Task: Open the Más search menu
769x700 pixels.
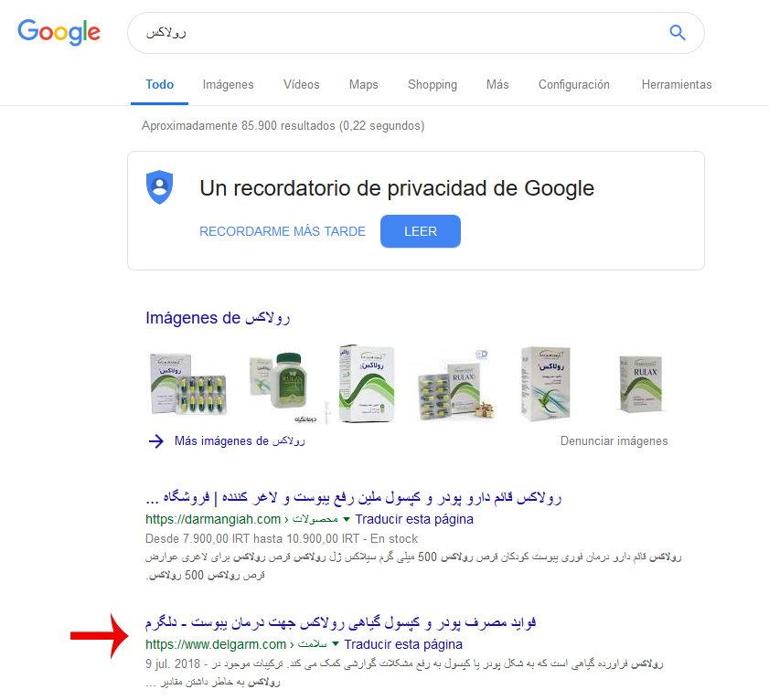Action: pos(497,85)
